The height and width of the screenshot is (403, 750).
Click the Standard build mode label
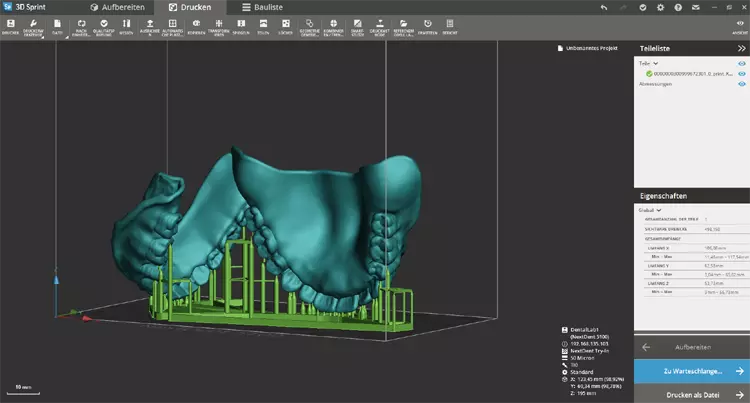582,372
